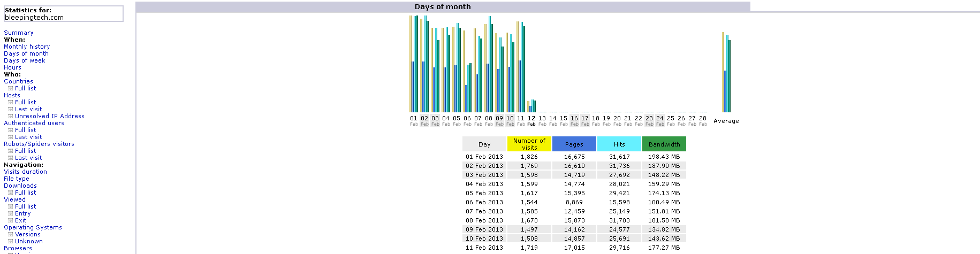The width and height of the screenshot is (980, 254).
Task: Open the Hours statistics link
Action: (12, 67)
